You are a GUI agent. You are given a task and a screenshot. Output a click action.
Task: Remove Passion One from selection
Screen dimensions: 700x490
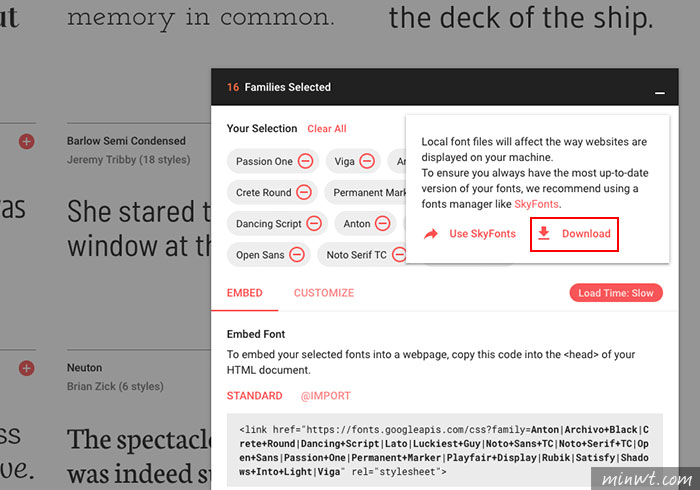coord(305,161)
